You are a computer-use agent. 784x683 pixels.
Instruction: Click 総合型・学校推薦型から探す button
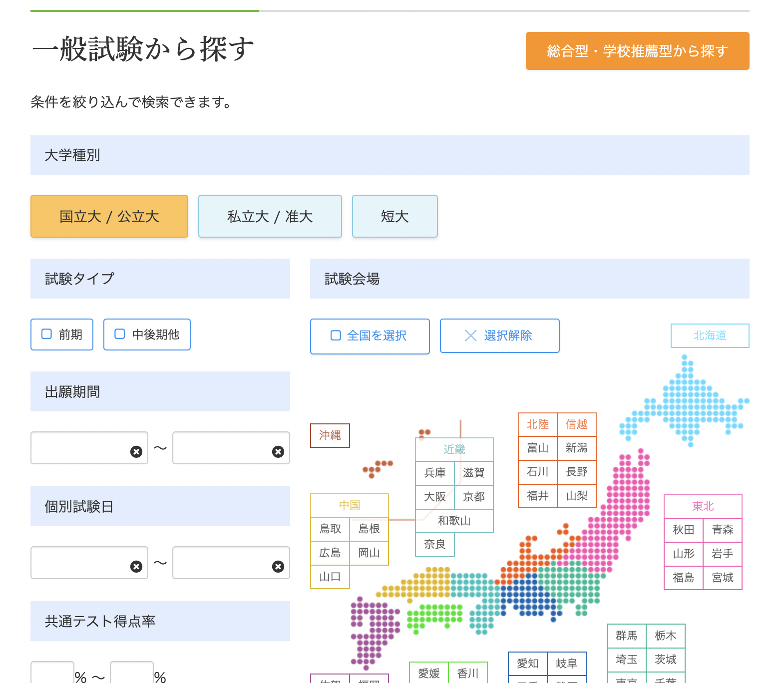(637, 51)
